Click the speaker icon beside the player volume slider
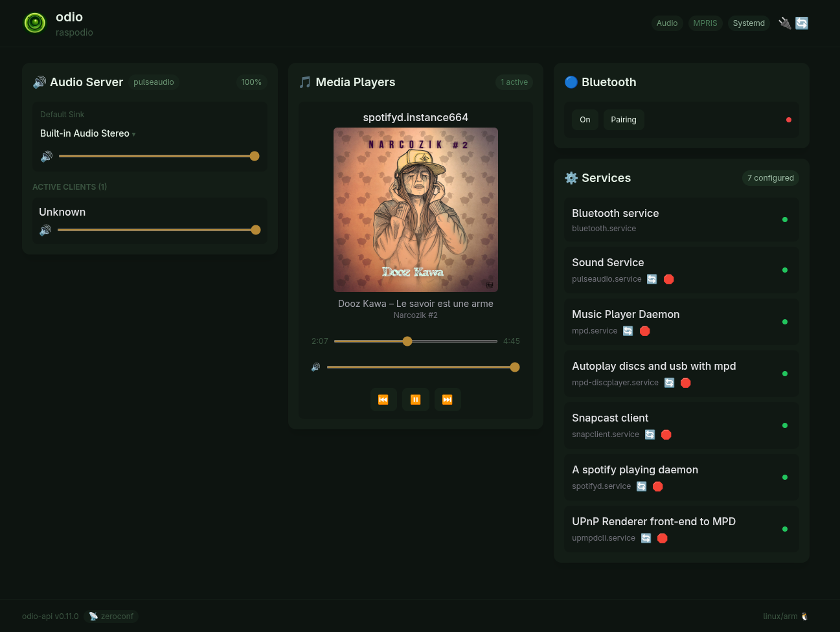840x632 pixels. (315, 367)
